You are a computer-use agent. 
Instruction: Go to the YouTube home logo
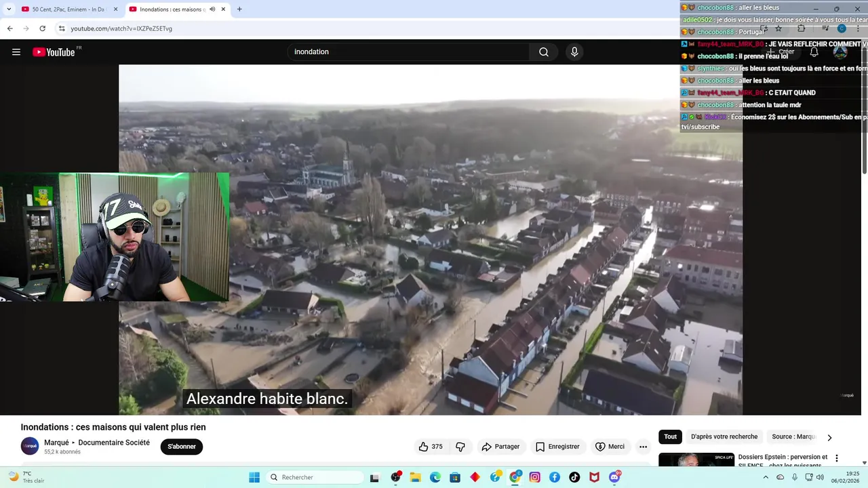click(x=54, y=52)
